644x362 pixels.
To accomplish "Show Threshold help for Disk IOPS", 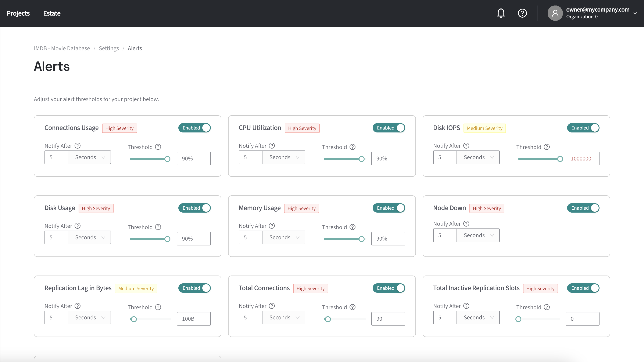I will tap(547, 147).
